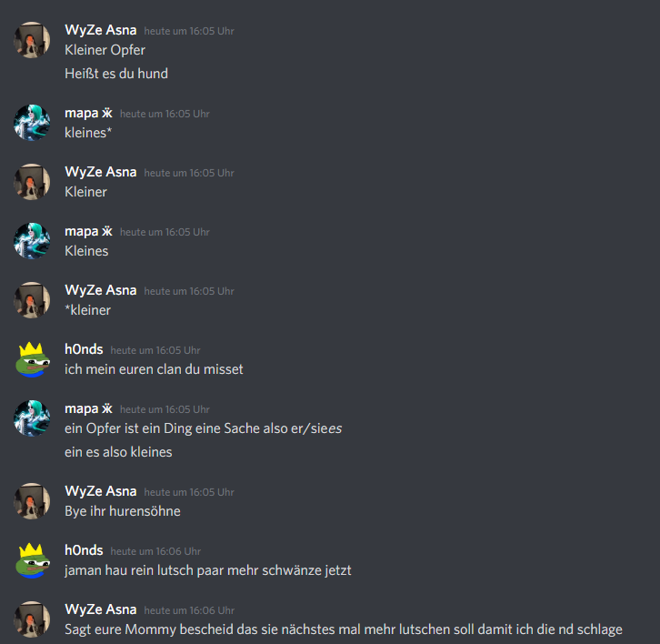Click the mapa username above "Kleines"
The width and height of the screenshot is (660, 644).
[88, 232]
